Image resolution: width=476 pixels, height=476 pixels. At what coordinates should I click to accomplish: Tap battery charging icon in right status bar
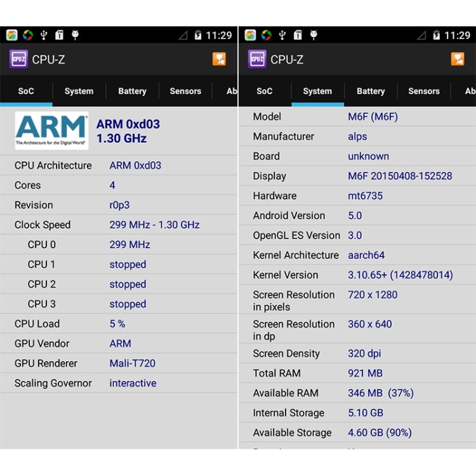[437, 35]
